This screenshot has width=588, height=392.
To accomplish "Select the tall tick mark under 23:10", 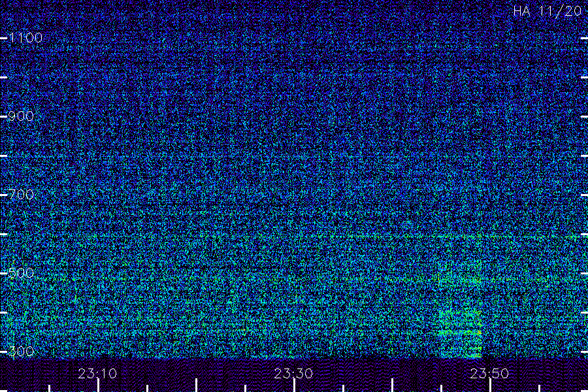I will [x=98, y=385].
